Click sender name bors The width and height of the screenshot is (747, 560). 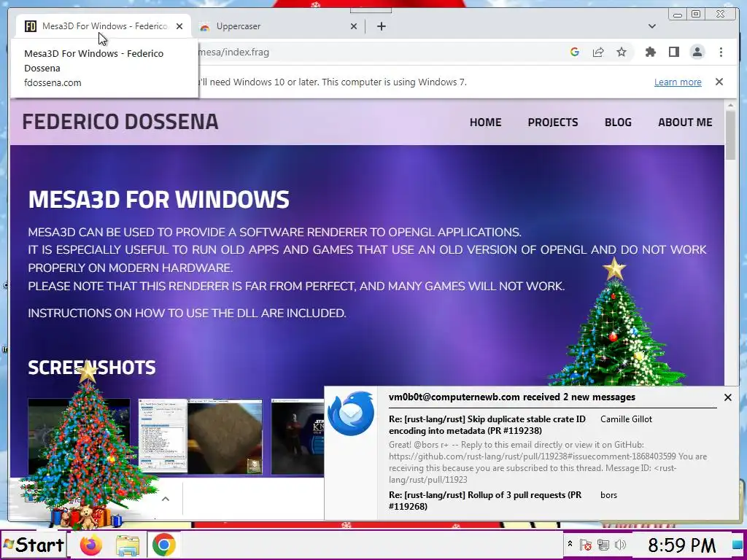(x=608, y=495)
